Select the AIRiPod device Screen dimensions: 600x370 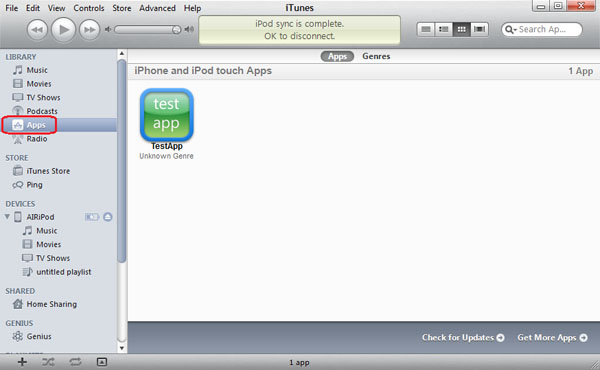pos(40,217)
